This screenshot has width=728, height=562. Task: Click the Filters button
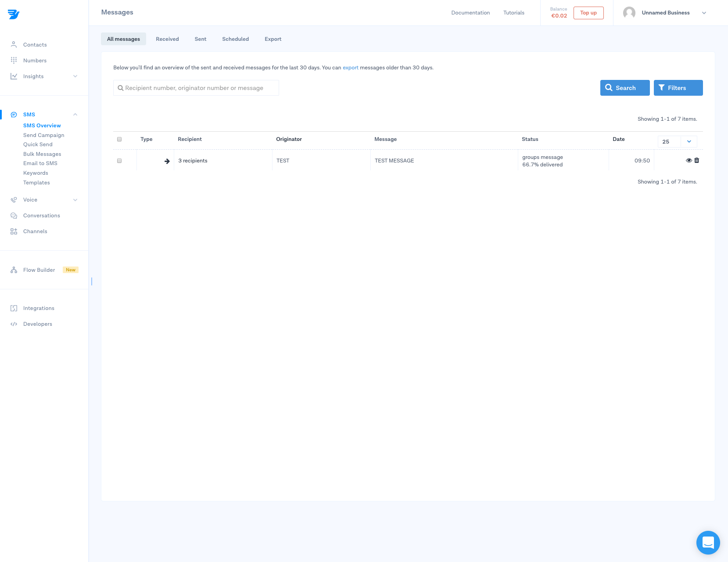(x=678, y=88)
